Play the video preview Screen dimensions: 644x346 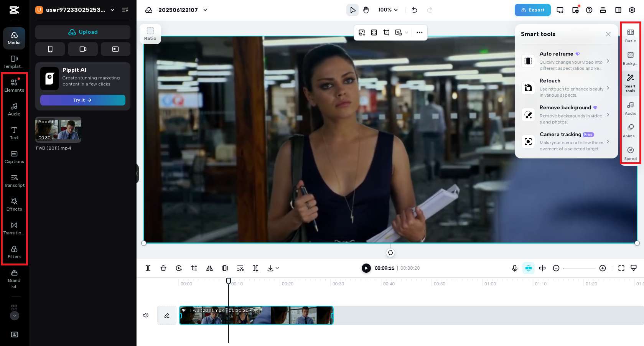click(x=366, y=268)
